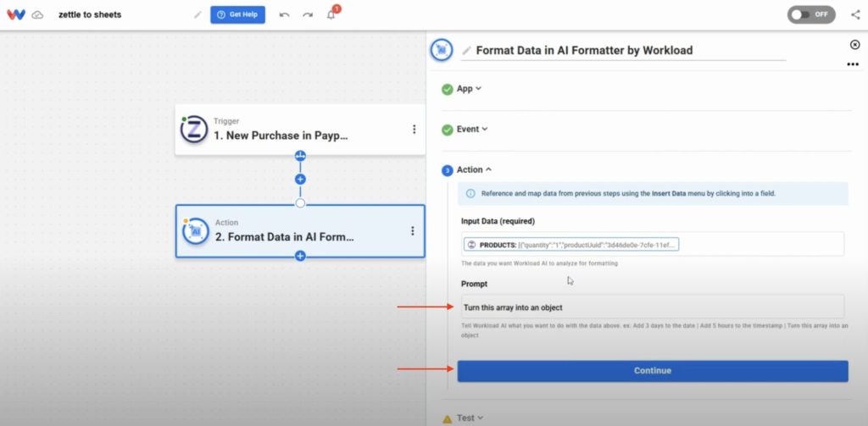Click the Prompt text field
868x426 pixels.
[653, 307]
